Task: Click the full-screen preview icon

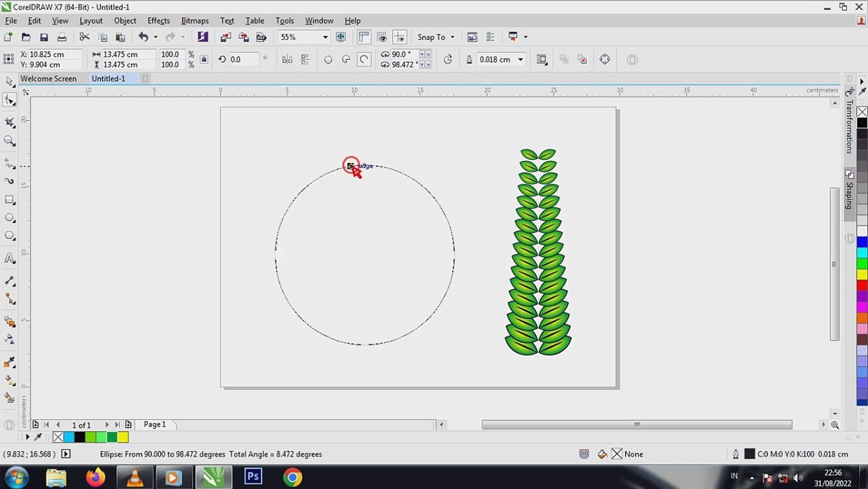Action: (341, 37)
